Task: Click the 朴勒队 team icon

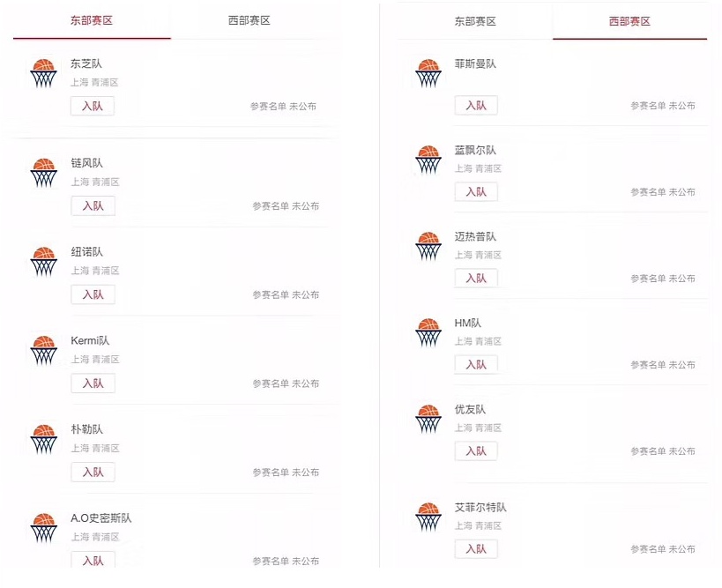Action: pyautogui.click(x=44, y=439)
